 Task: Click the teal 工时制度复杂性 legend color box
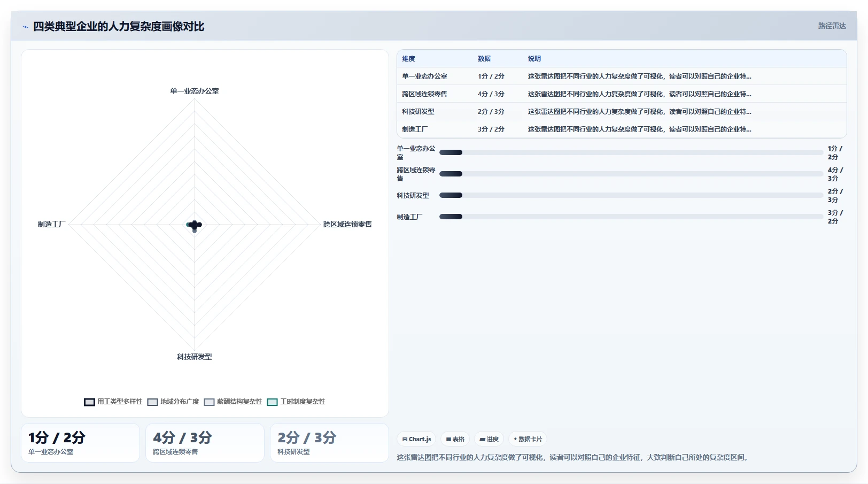pos(273,402)
